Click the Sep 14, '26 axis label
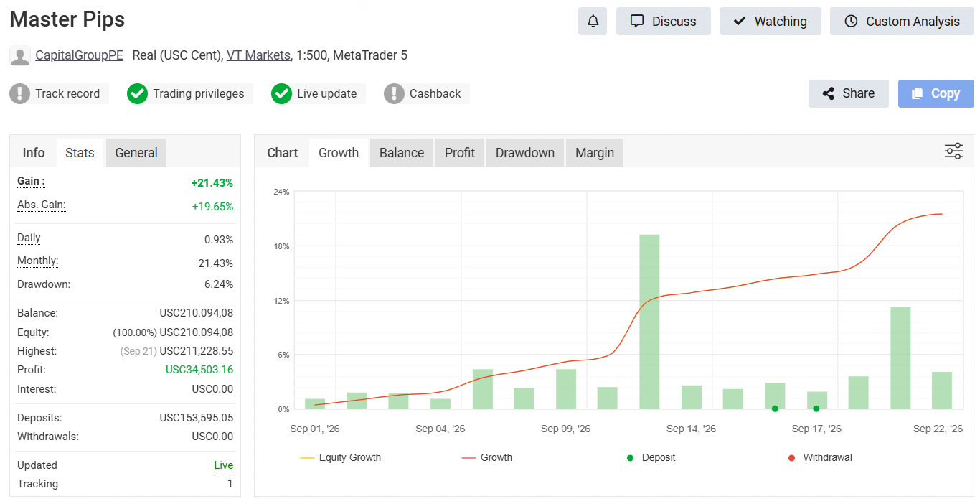980x504 pixels. 691,429
